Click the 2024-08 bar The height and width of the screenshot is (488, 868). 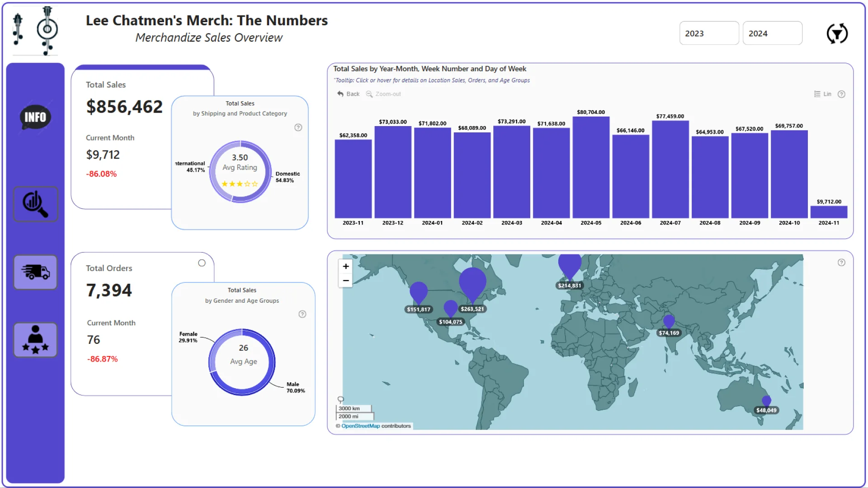(710, 177)
